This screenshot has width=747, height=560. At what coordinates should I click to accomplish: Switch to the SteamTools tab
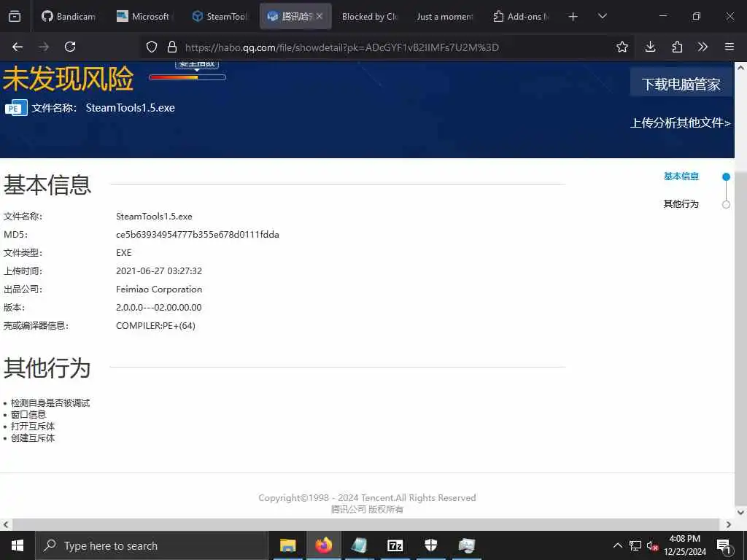pyautogui.click(x=219, y=16)
